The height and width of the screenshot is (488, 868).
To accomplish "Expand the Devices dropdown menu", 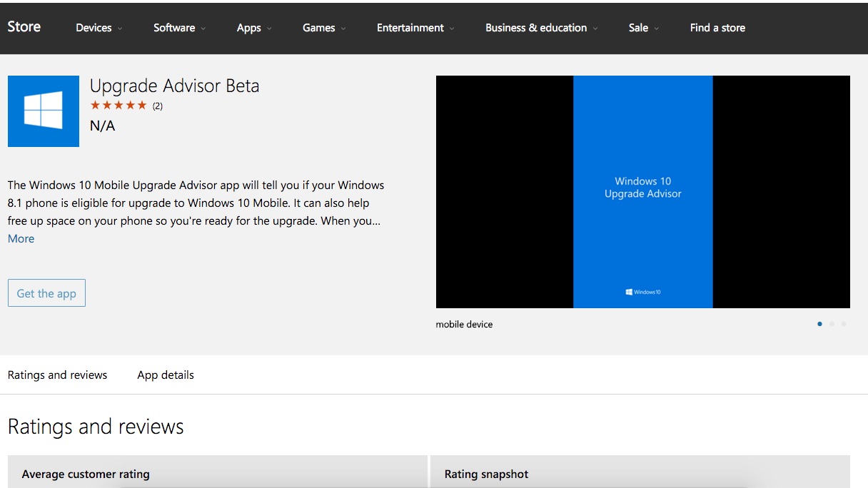I will point(99,28).
